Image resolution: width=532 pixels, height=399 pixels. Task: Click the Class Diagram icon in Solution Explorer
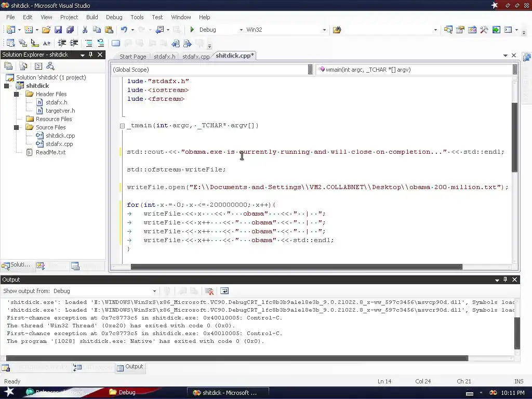pos(50,66)
